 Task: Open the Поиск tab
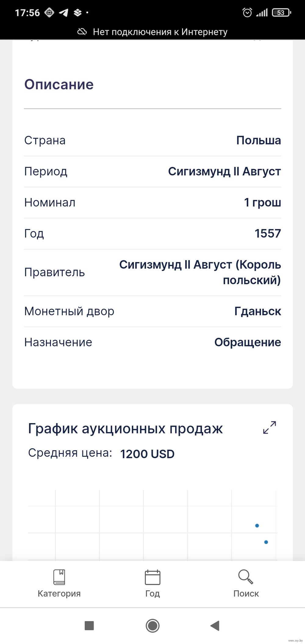246,584
